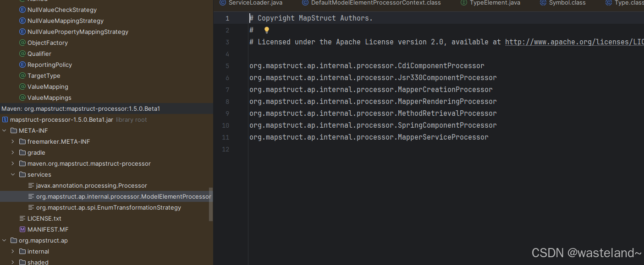Click the annotation icon beside ValueMappings

22,97
